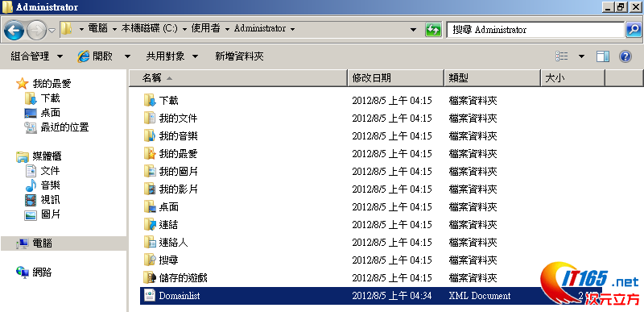644x312 pixels.
Task: Select the 我的最愛 folder icon in file list
Action: 150,154
